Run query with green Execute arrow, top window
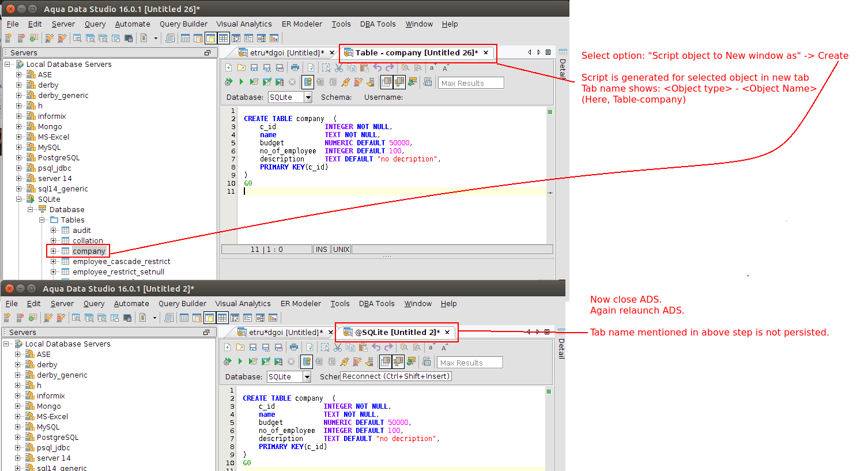Image resolution: width=868 pixels, height=471 pixels. (241, 82)
